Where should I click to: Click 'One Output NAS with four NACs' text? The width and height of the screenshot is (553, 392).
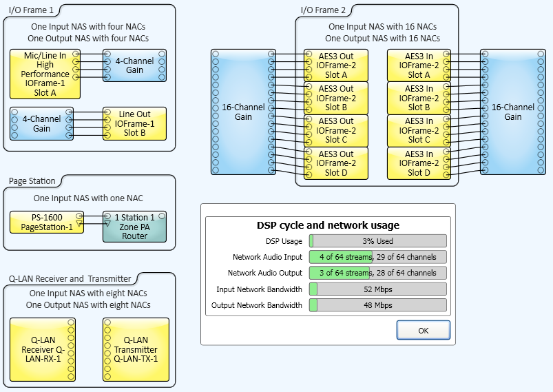click(88, 38)
